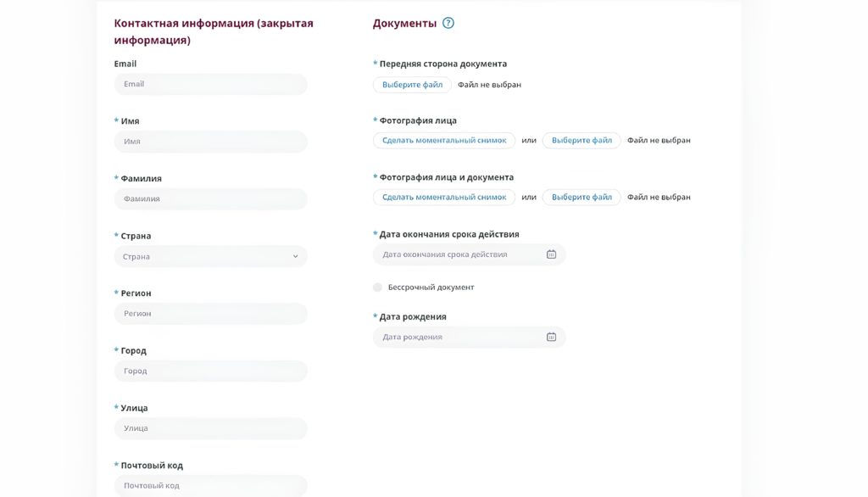Viewport: 868px width, 497px height.
Task: Open calendar icon in Дата рождения field
Action: pyautogui.click(x=551, y=337)
